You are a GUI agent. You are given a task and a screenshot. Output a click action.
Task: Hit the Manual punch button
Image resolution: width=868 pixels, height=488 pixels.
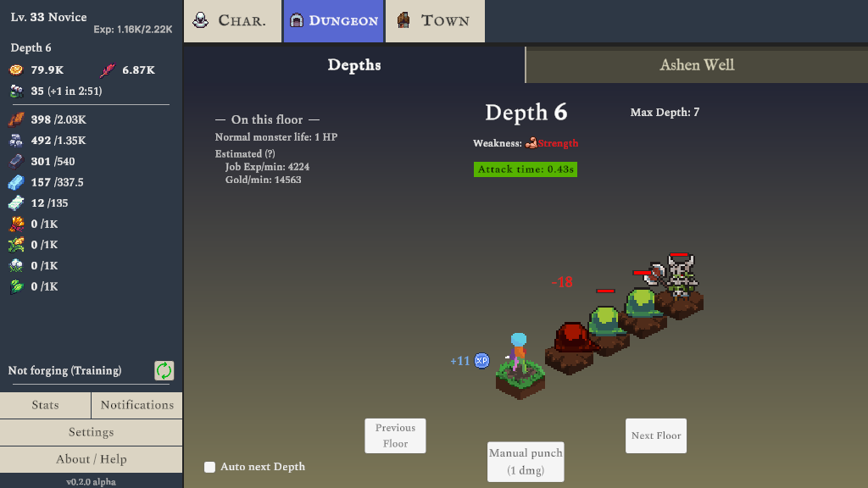click(x=526, y=462)
